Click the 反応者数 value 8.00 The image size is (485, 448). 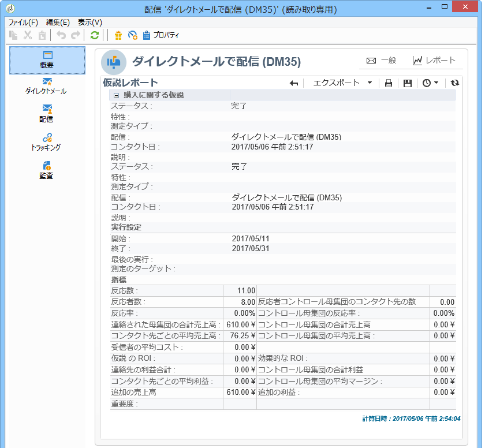tap(248, 302)
